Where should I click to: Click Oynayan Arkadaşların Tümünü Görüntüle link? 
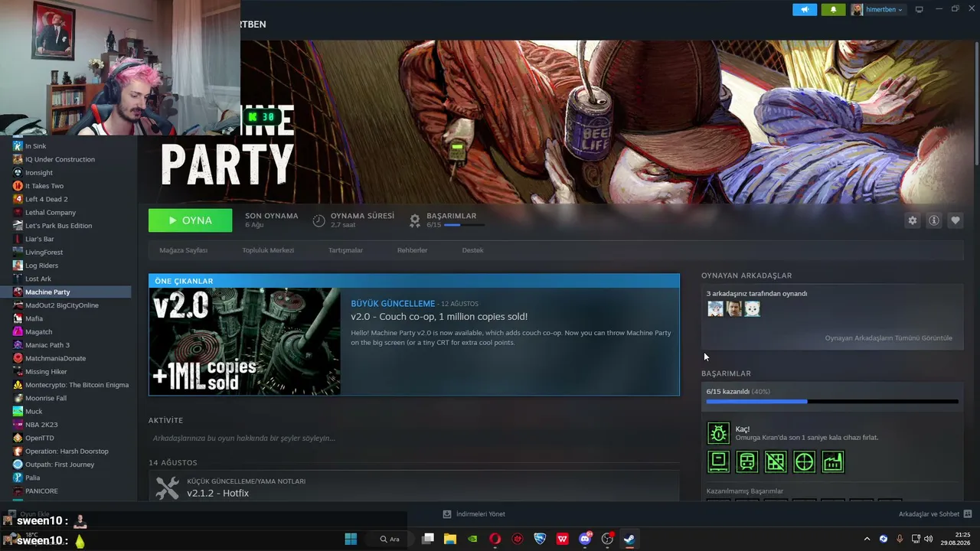point(888,338)
